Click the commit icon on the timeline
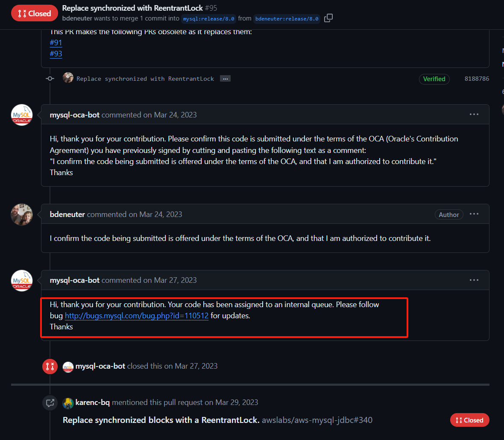Screen dimensions: 504x440 tap(50, 79)
